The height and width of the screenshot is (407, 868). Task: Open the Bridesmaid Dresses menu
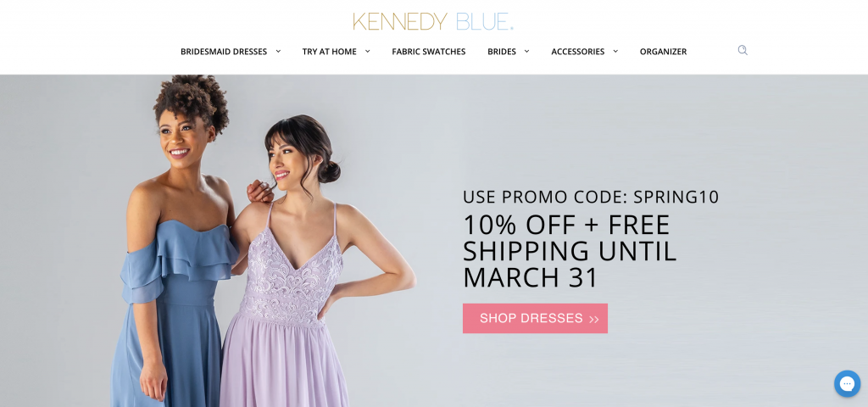tap(224, 52)
